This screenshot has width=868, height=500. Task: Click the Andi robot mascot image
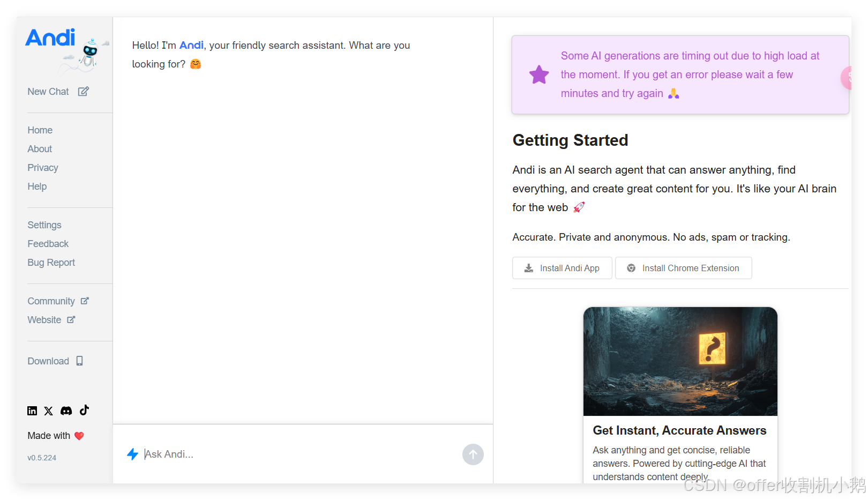pyautogui.click(x=90, y=54)
